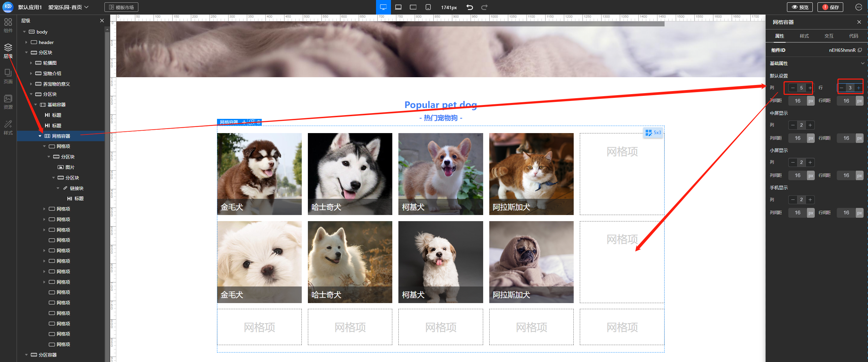Increase 中屏显示 column count with plus

pos(810,125)
